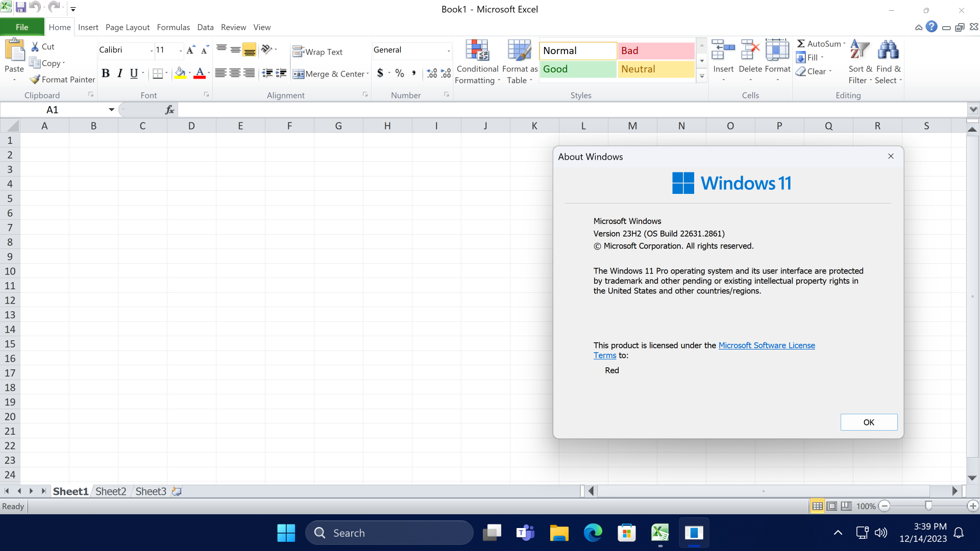Toggle Bold formatting

click(x=106, y=73)
